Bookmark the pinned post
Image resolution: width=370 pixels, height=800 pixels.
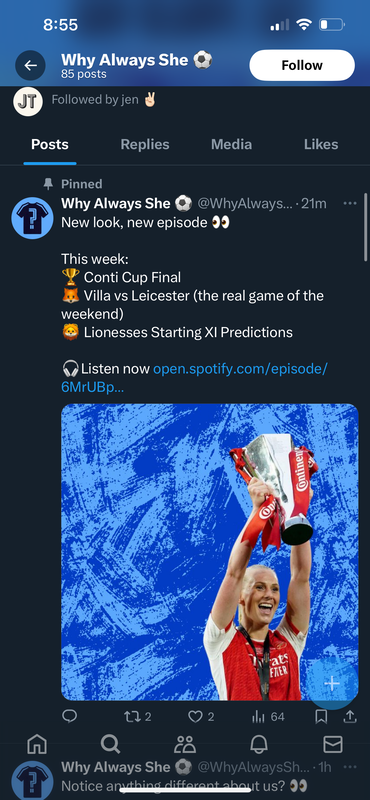pyautogui.click(x=321, y=717)
